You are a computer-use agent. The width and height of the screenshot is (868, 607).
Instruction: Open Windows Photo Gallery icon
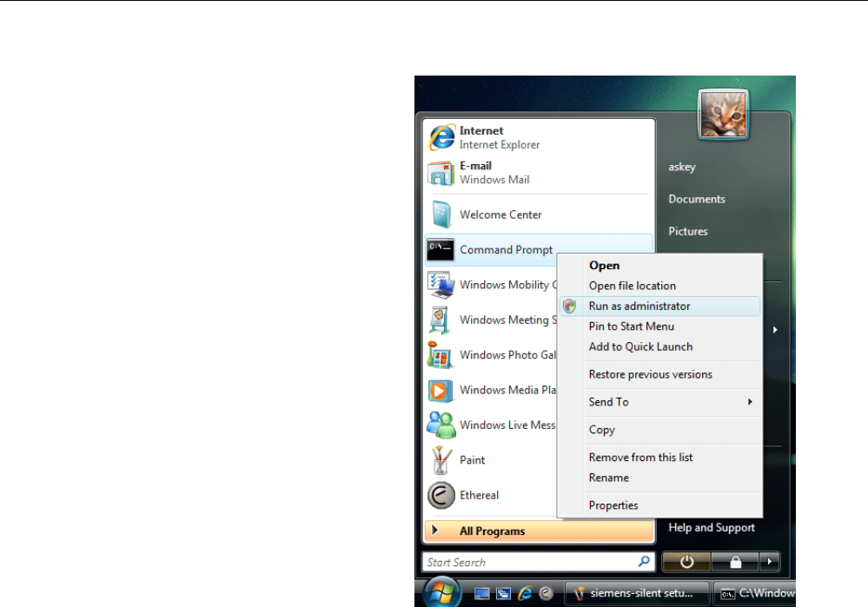[441, 355]
